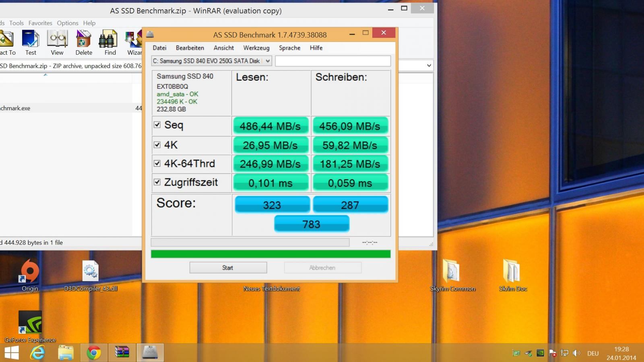The height and width of the screenshot is (362, 644).
Task: Click the safely remove hardware tray icon
Action: tap(528, 353)
